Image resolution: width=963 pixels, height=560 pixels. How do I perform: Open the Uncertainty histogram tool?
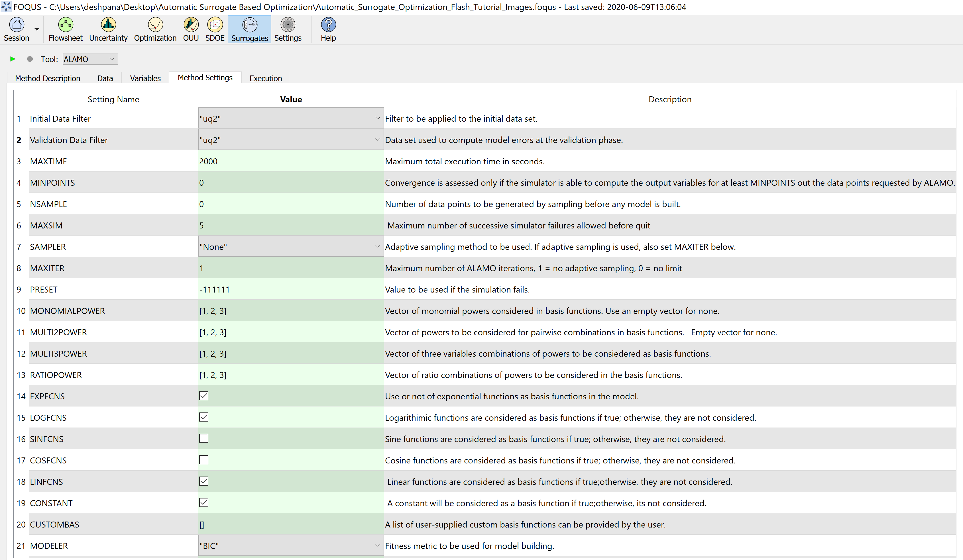(108, 25)
